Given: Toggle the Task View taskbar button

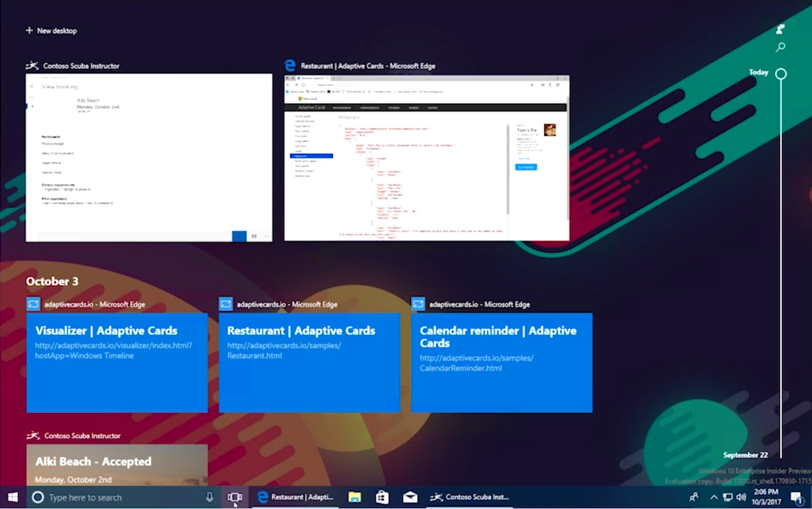Looking at the screenshot, I should 235,497.
